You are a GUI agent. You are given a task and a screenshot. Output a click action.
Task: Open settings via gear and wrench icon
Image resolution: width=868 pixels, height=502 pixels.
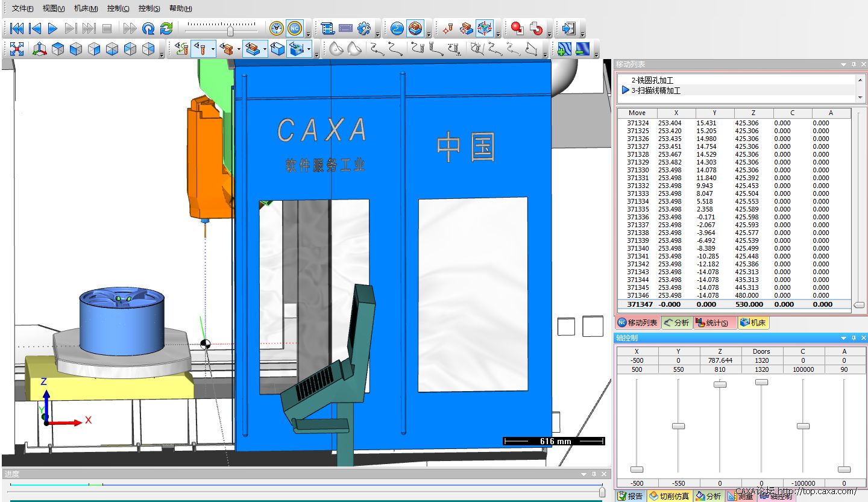coord(363,28)
